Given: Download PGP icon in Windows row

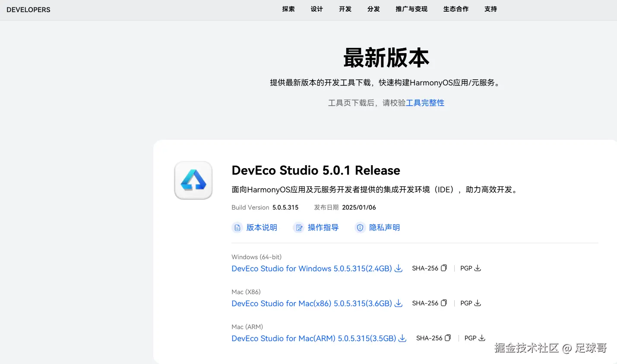Looking at the screenshot, I should pyautogui.click(x=478, y=268).
